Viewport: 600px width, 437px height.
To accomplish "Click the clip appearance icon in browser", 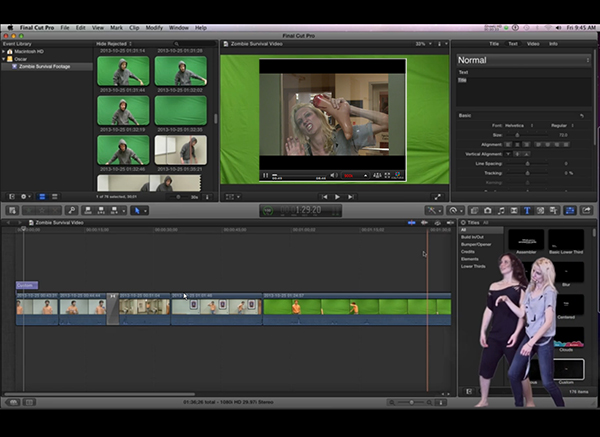I will (207, 197).
